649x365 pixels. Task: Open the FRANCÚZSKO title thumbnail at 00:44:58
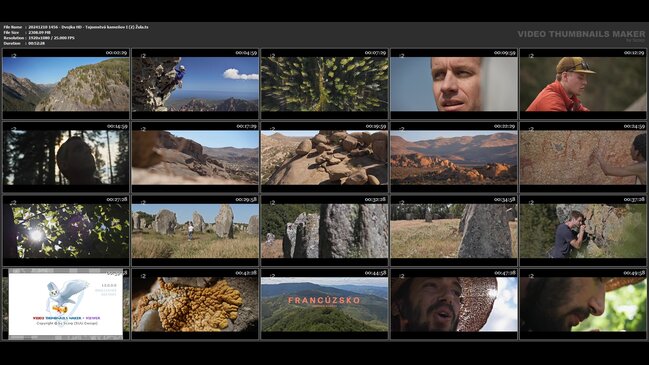tap(324, 304)
